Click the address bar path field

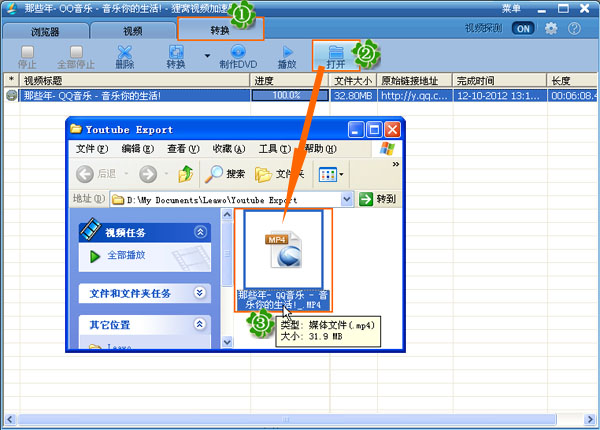tap(226, 199)
